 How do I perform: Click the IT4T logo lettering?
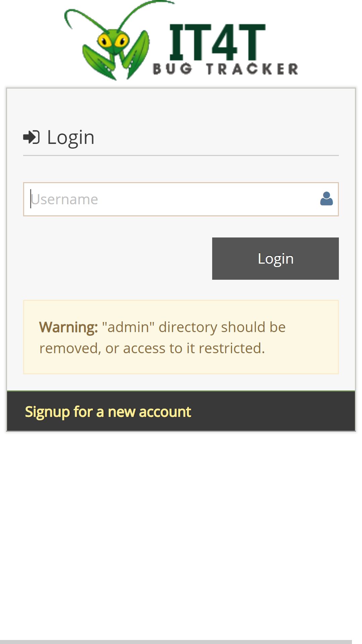217,42
